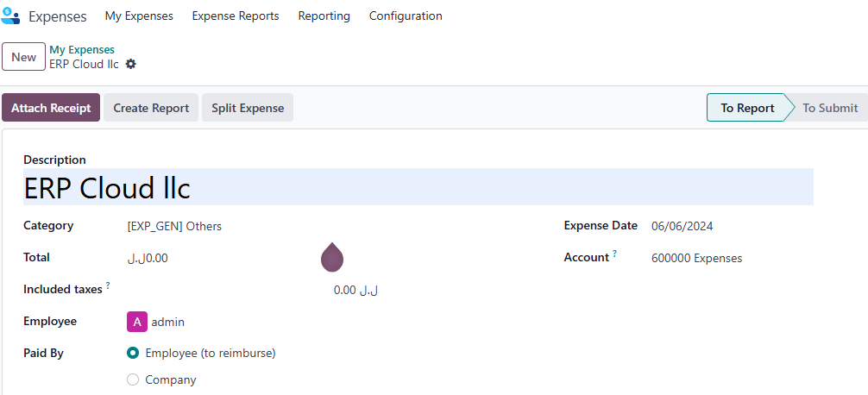Click the Expenses app logo icon
Viewport: 868px width, 395px height.
click(x=10, y=16)
